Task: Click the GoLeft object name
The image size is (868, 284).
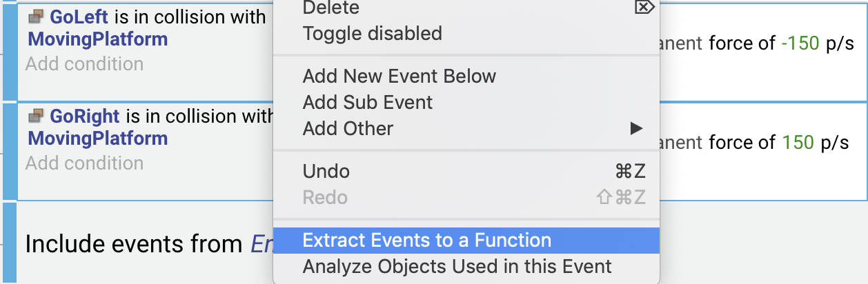Action: (x=79, y=17)
